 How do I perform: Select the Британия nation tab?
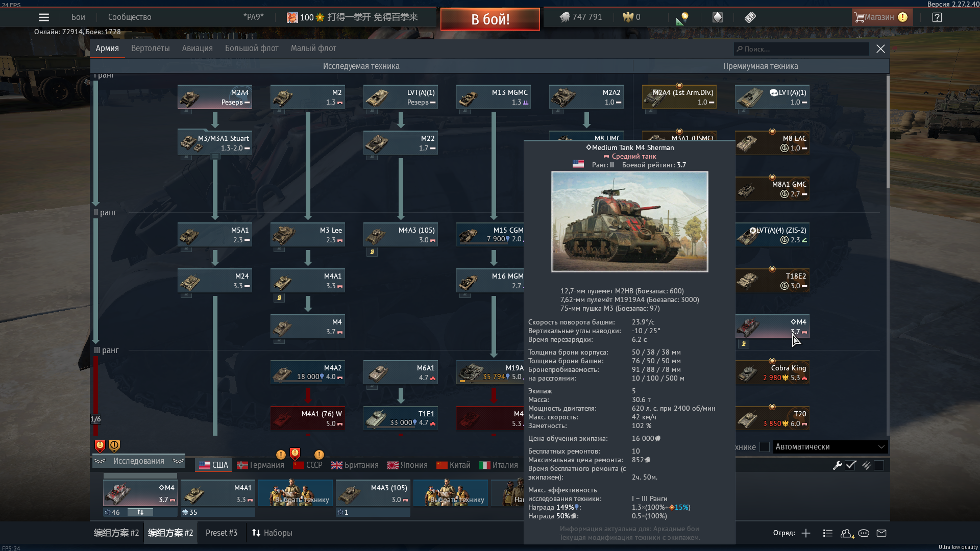click(x=355, y=465)
